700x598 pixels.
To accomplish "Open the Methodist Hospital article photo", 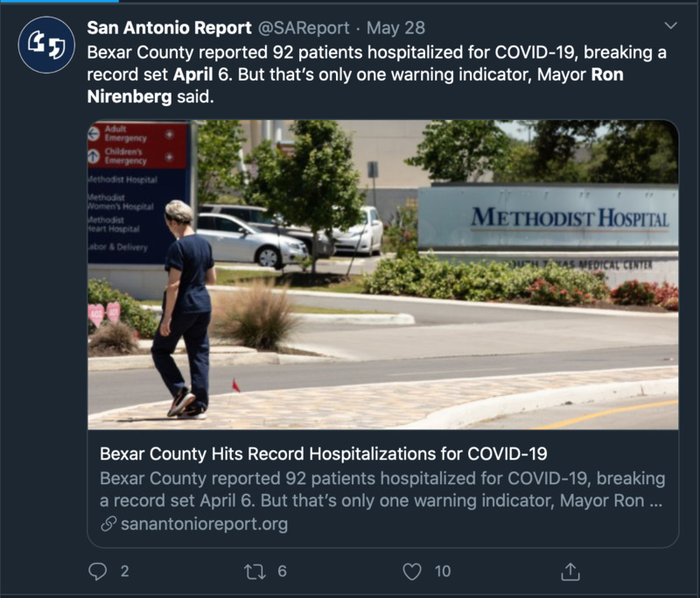I will pyautogui.click(x=383, y=275).
